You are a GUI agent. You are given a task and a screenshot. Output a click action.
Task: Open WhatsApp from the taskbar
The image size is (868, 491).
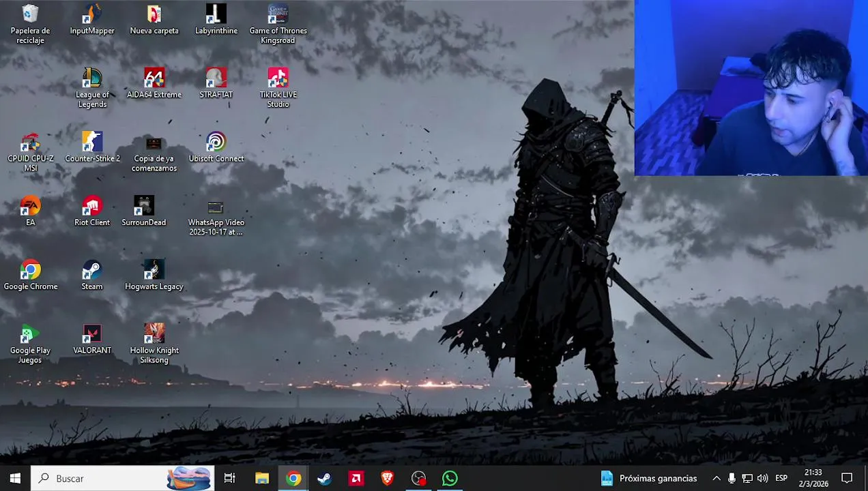pos(450,479)
